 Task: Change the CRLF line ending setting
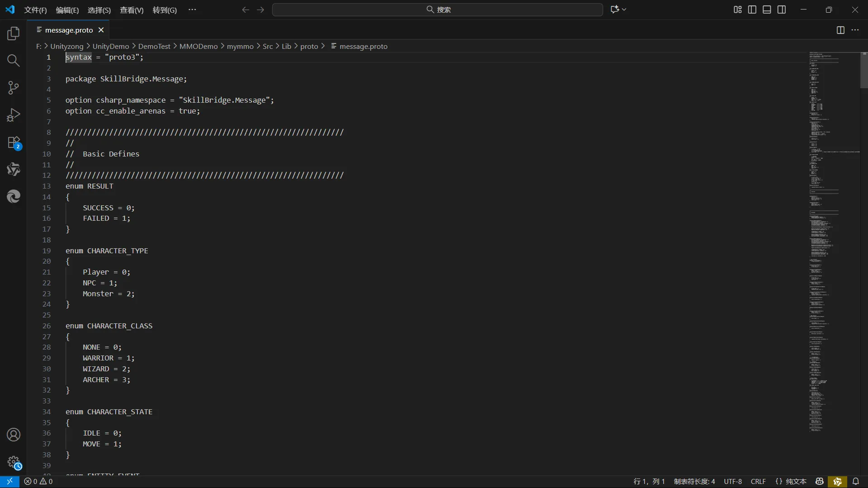coord(758,481)
